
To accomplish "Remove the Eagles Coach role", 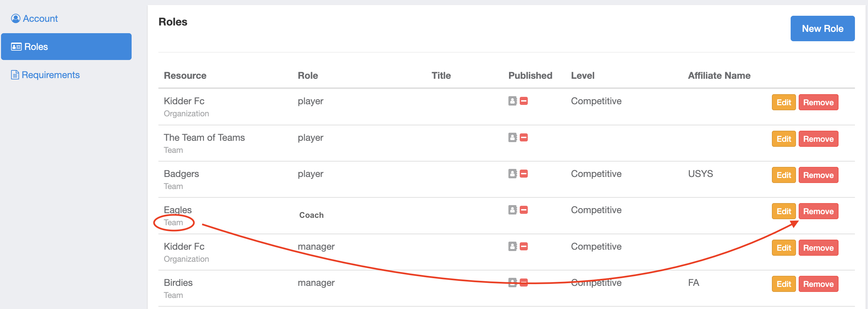I will (x=818, y=211).
